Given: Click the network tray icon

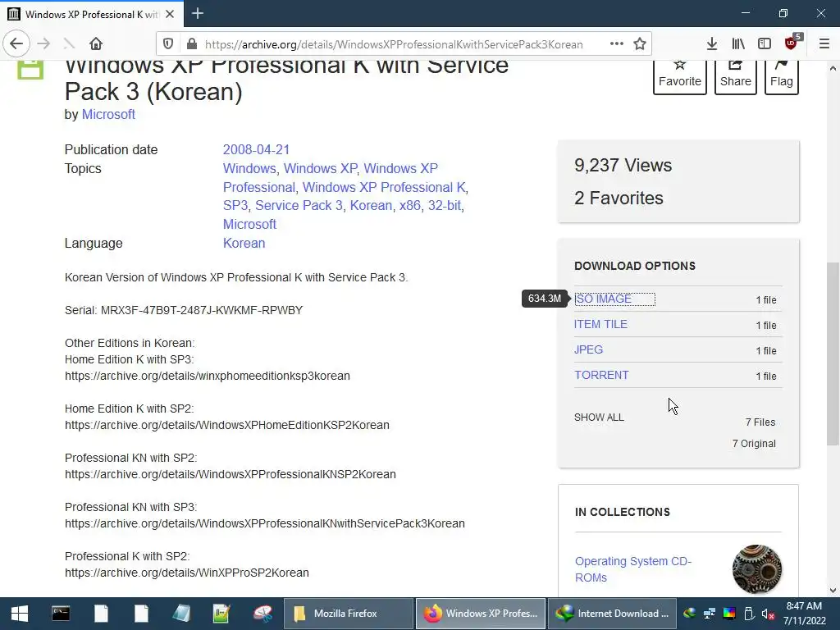Looking at the screenshot, I should 710,614.
